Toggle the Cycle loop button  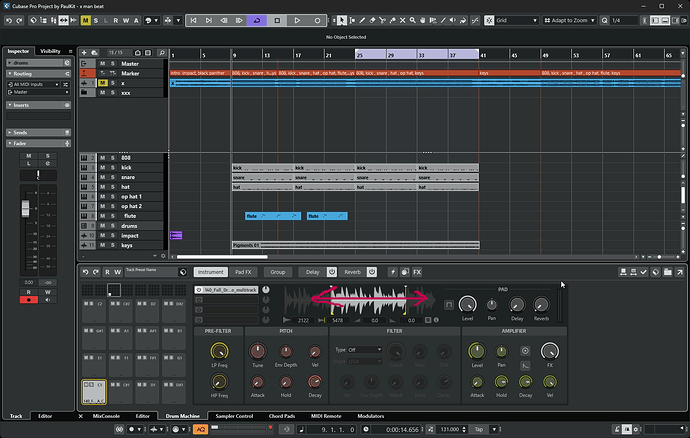point(257,20)
